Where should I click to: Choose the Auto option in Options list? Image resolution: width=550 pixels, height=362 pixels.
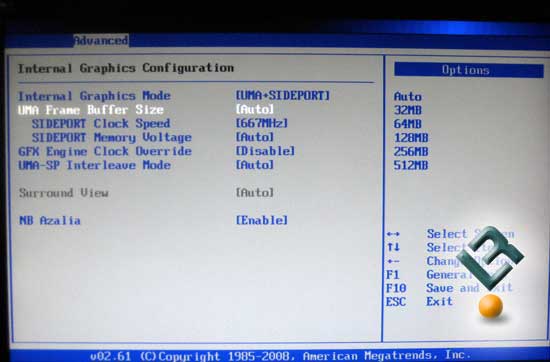point(408,96)
